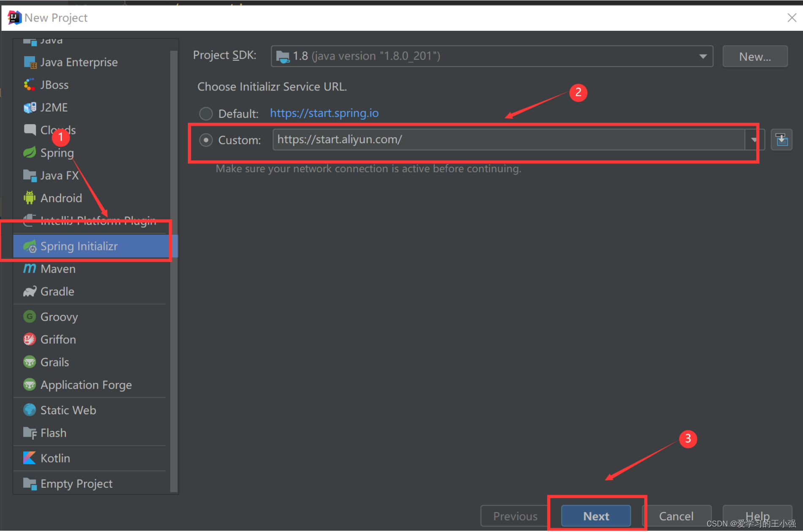Select Flash text in the list
Viewport: 803px width, 532px height.
[x=54, y=433]
